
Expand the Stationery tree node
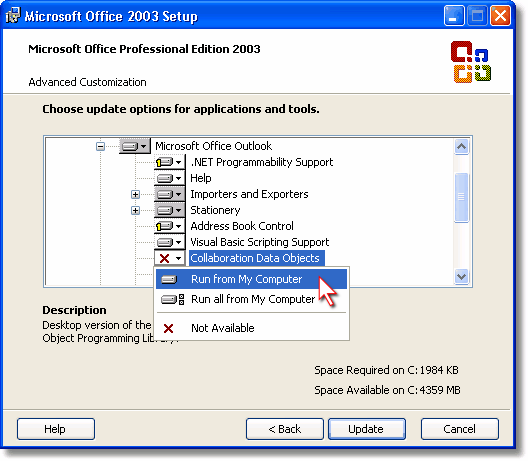click(135, 210)
